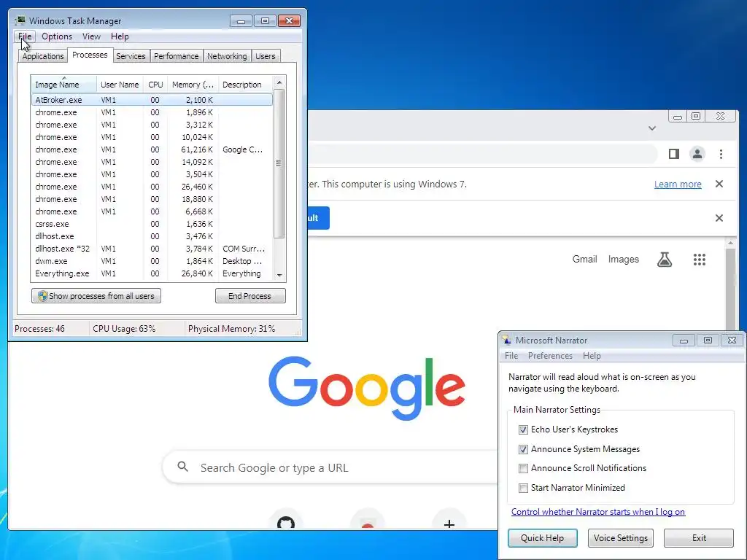The width and height of the screenshot is (747, 560).
Task: Click process list scroll up arrow
Action: tap(279, 83)
